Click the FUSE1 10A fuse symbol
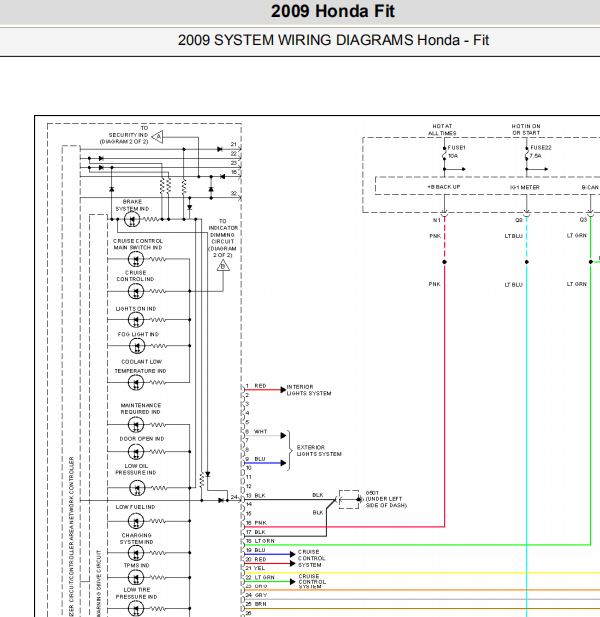 click(x=444, y=154)
